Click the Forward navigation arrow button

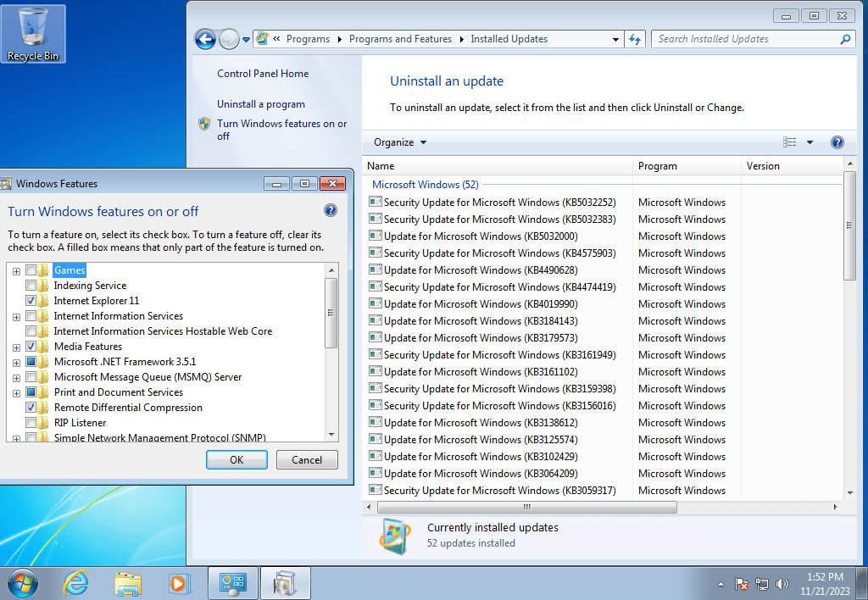coord(229,39)
